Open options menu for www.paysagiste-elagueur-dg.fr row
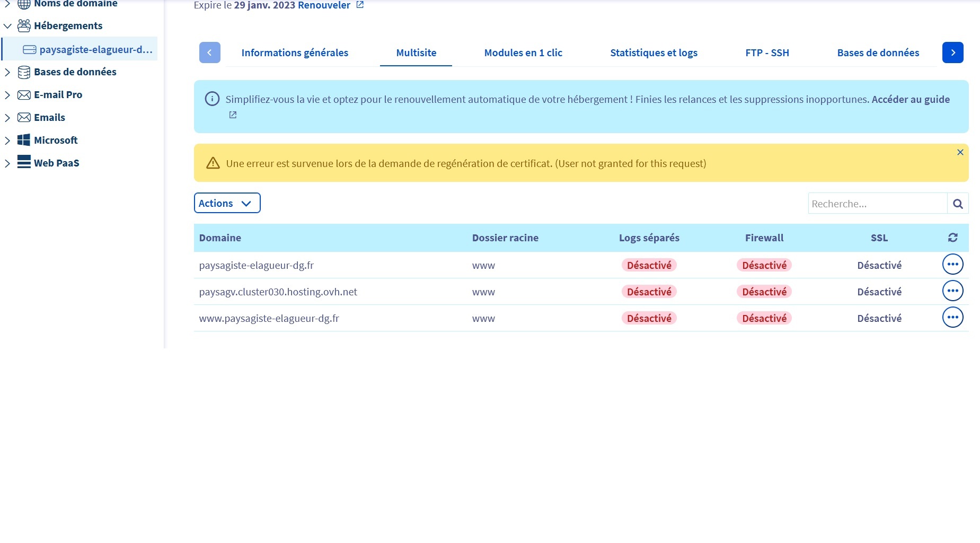The width and height of the screenshot is (980, 543). 952,317
